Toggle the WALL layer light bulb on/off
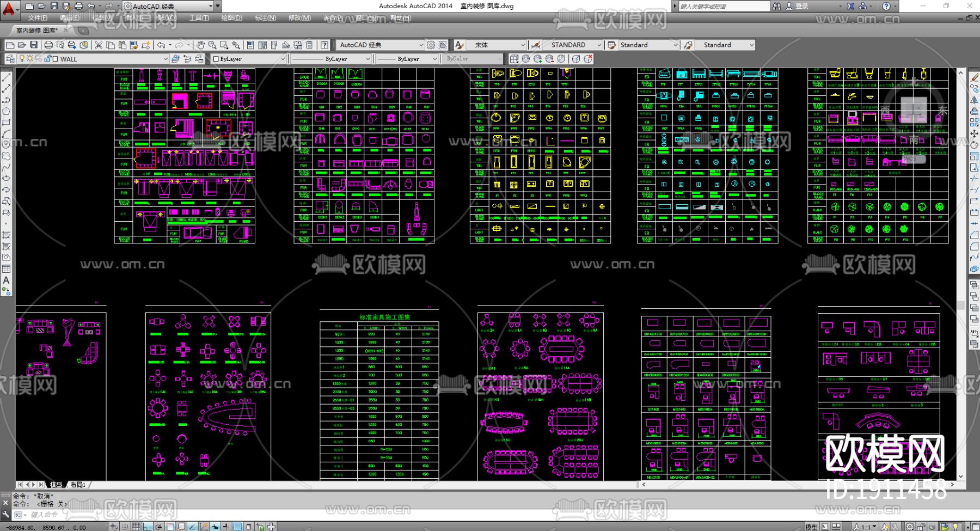This screenshot has width=980, height=531. click(x=22, y=59)
